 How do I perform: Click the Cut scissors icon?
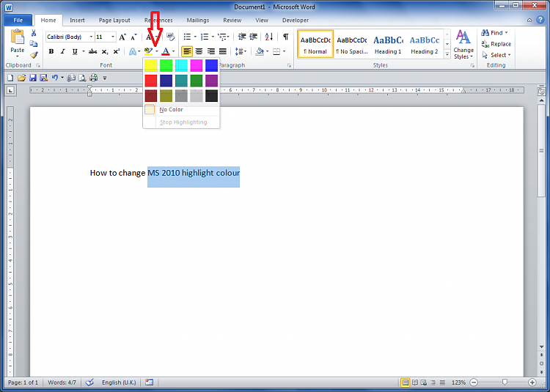(x=33, y=33)
